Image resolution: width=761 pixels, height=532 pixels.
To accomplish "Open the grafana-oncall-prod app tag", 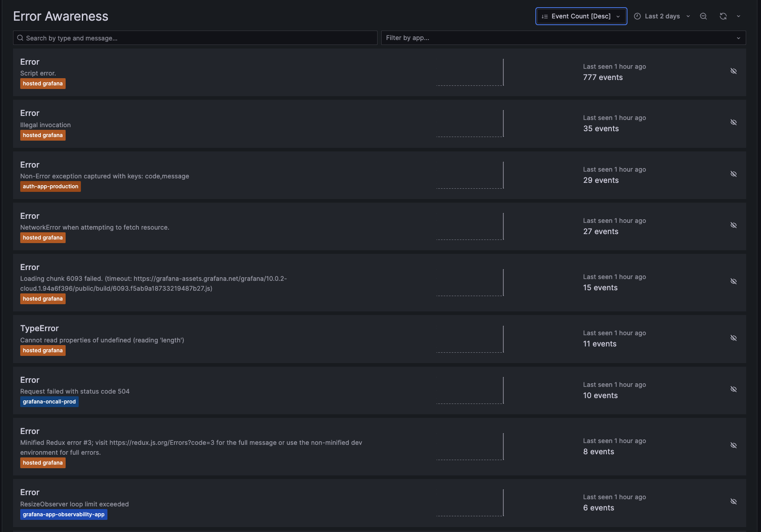I will [x=49, y=401].
